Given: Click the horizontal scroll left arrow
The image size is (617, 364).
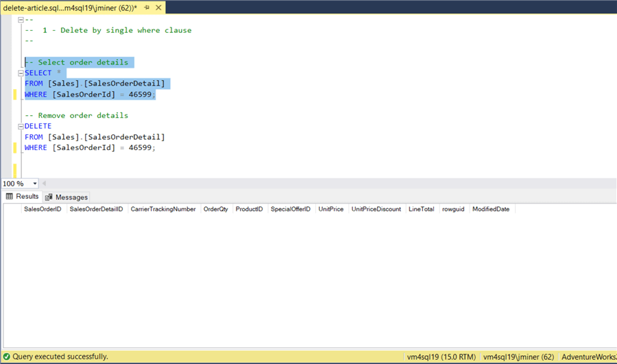Looking at the screenshot, I should click(44, 184).
